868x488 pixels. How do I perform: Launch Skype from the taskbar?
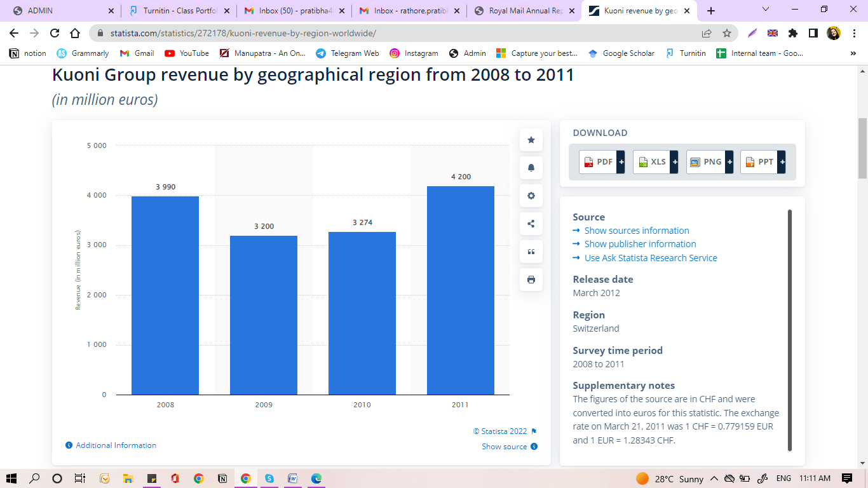click(x=269, y=478)
